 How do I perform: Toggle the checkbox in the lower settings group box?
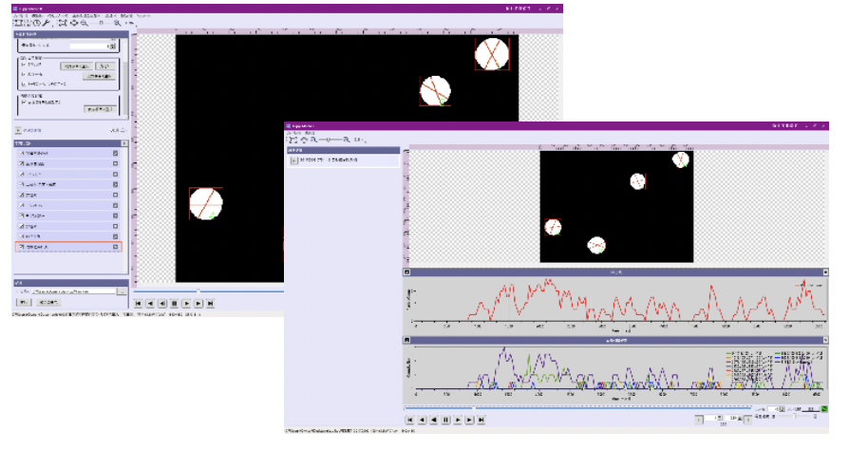23,102
